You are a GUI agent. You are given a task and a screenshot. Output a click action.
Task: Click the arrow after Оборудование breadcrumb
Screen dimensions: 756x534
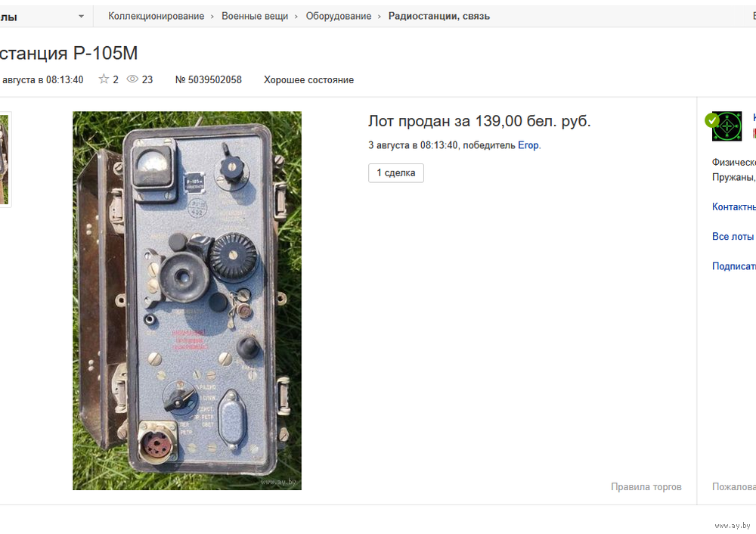click(380, 17)
